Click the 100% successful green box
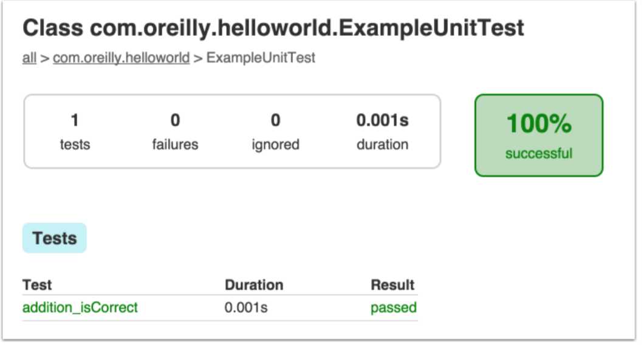 (539, 136)
